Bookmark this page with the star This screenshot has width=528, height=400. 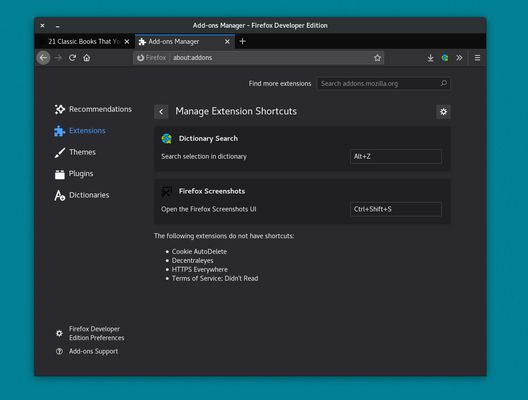point(377,58)
